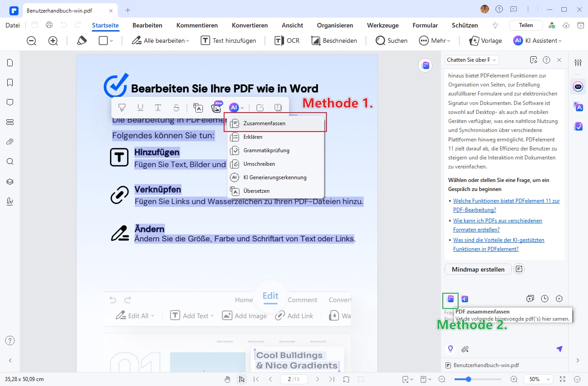
Task: Open the Konvertieren tab
Action: (x=250, y=25)
